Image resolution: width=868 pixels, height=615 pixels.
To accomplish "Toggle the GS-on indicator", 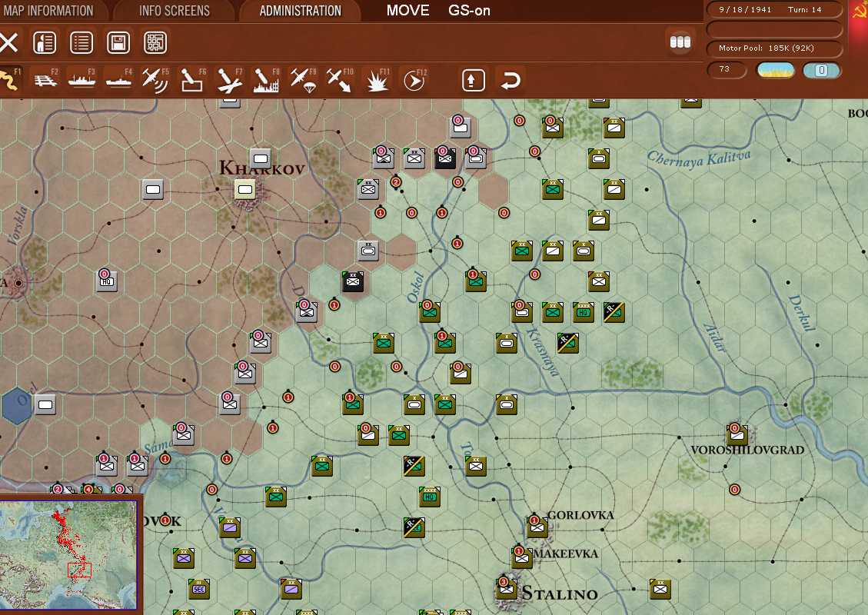I will pyautogui.click(x=469, y=11).
